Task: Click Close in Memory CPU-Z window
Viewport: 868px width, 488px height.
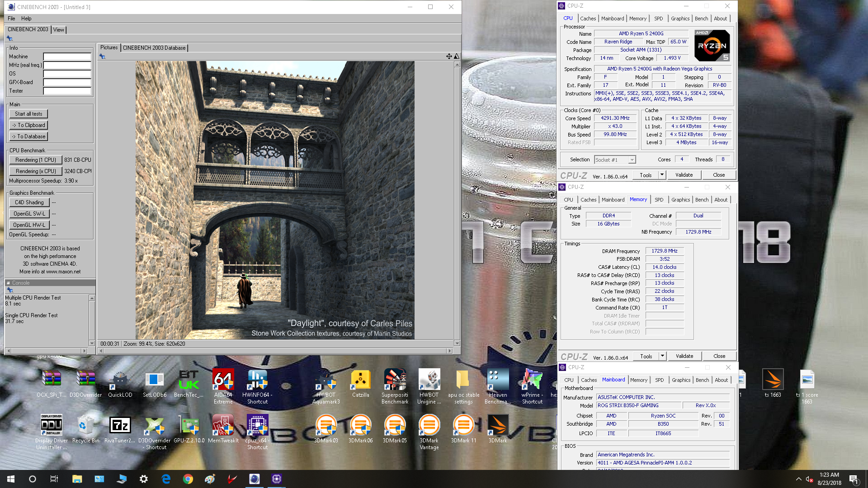Action: 719,356
